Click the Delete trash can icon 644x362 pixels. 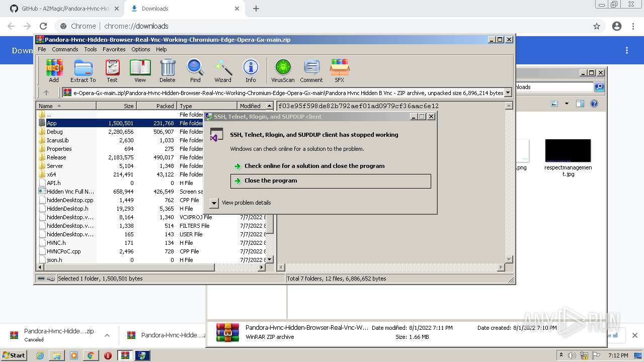click(168, 71)
